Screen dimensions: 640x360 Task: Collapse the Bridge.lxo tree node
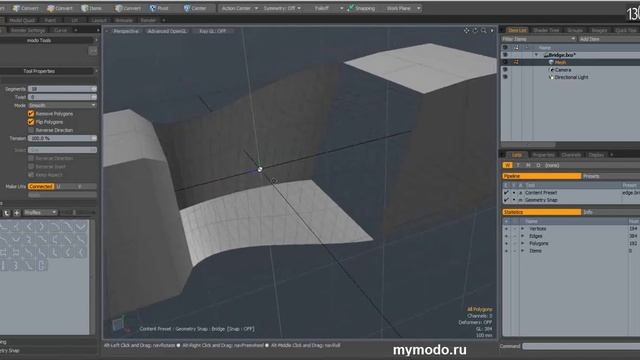tap(536, 55)
